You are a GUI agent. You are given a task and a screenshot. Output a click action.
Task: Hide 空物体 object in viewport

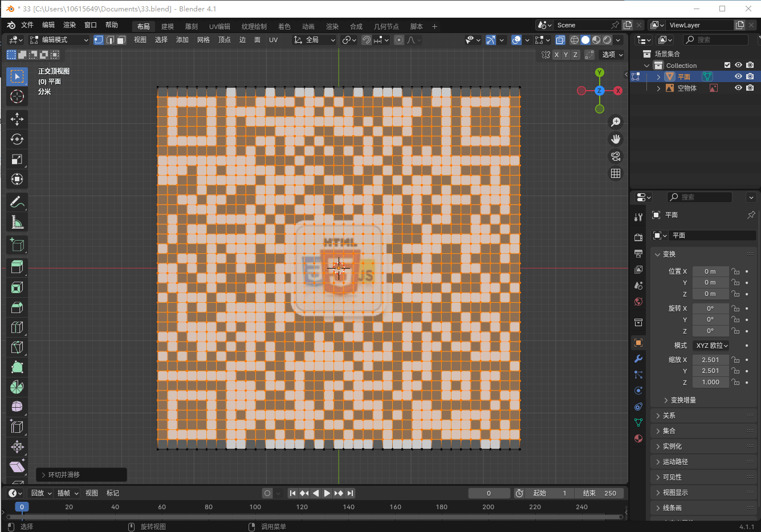[738, 88]
